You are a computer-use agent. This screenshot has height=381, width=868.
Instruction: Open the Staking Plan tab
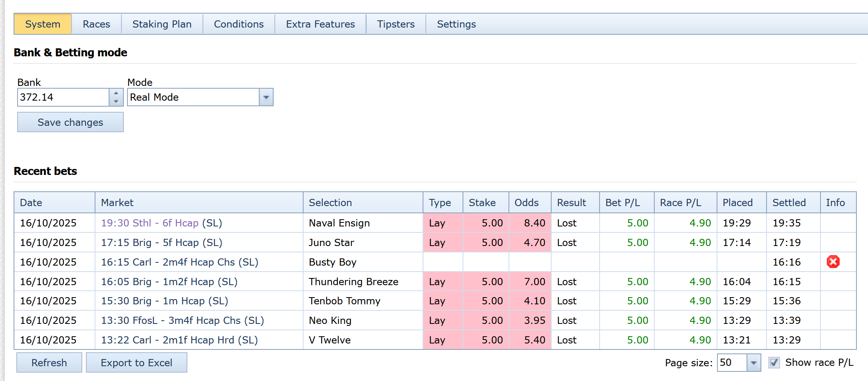[x=162, y=24]
